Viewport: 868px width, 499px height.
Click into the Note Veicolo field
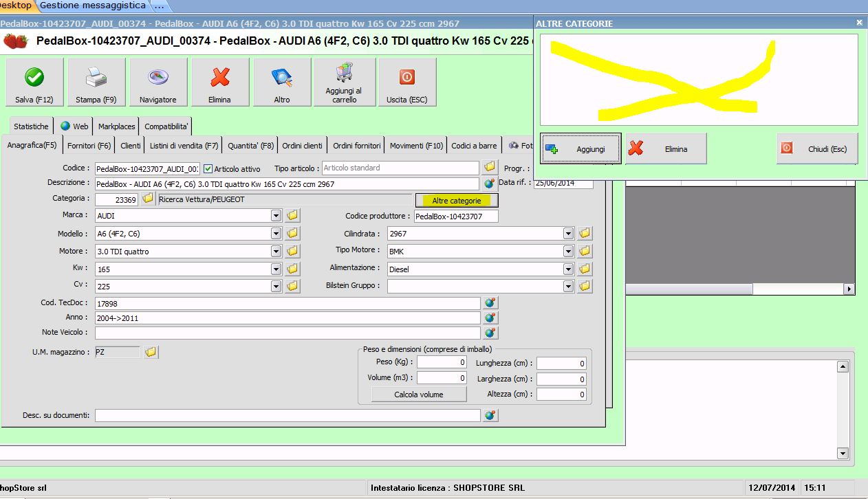[x=287, y=333]
